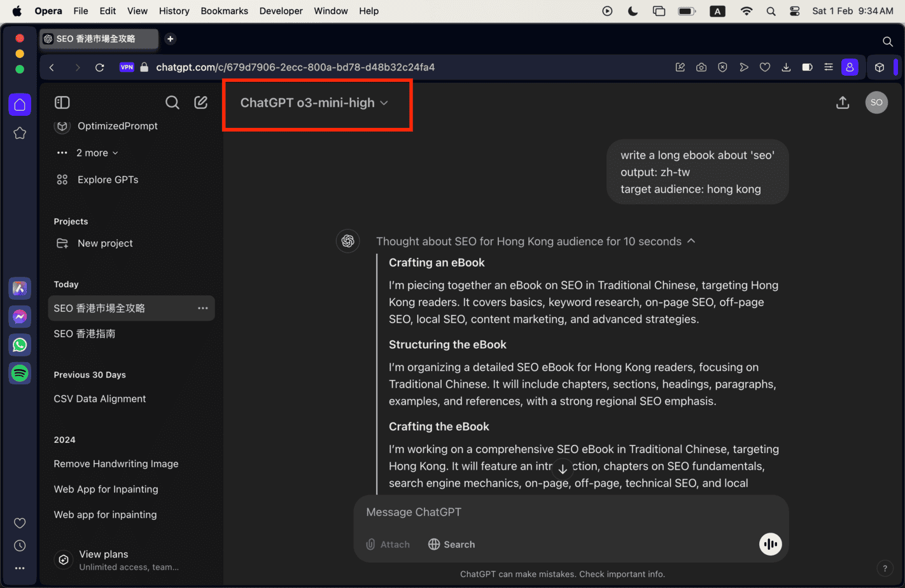Open the Opera application menu
905x588 pixels.
(48, 11)
